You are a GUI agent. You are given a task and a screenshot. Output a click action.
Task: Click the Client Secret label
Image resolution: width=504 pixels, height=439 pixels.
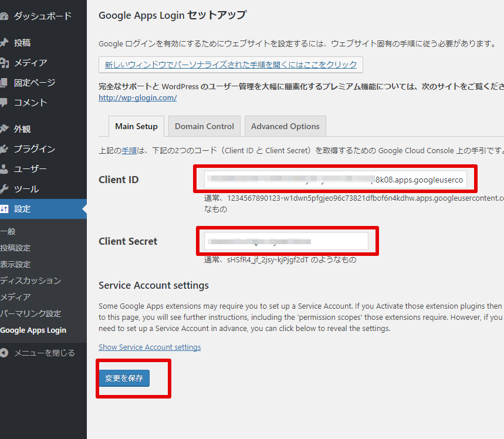[128, 242]
